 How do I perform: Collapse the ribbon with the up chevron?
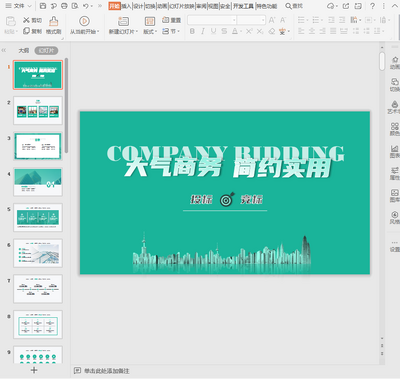394,6
